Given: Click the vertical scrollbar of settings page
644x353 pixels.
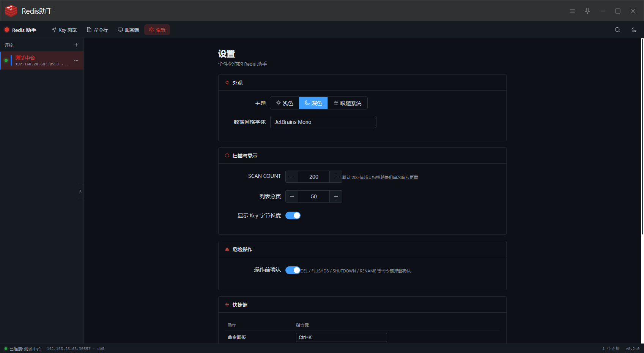Looking at the screenshot, I should (x=642, y=137).
